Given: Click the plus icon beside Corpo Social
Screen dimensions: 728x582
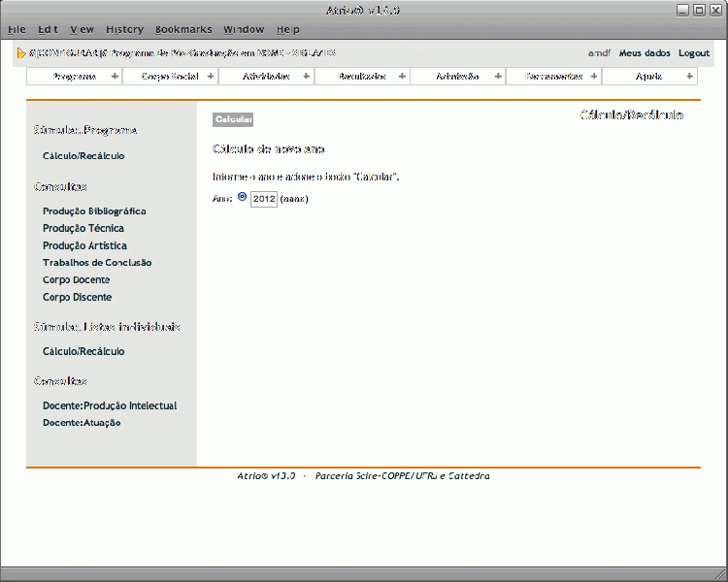Looking at the screenshot, I should 211,77.
